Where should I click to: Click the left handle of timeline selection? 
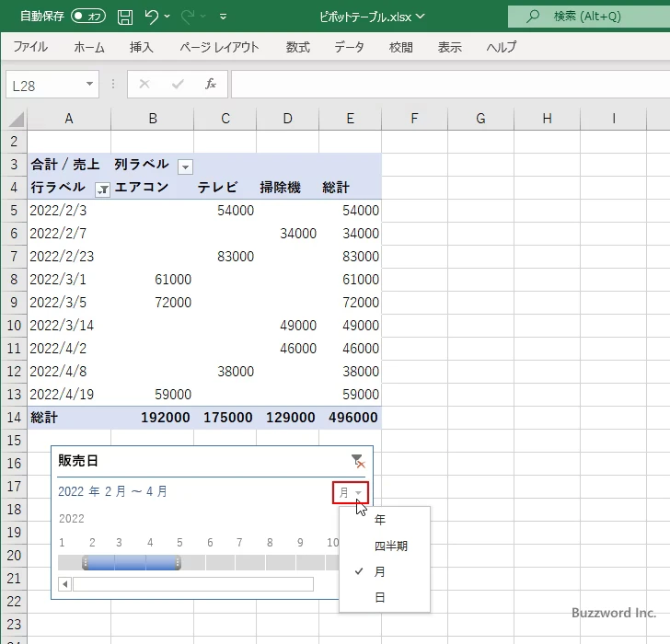[85, 563]
